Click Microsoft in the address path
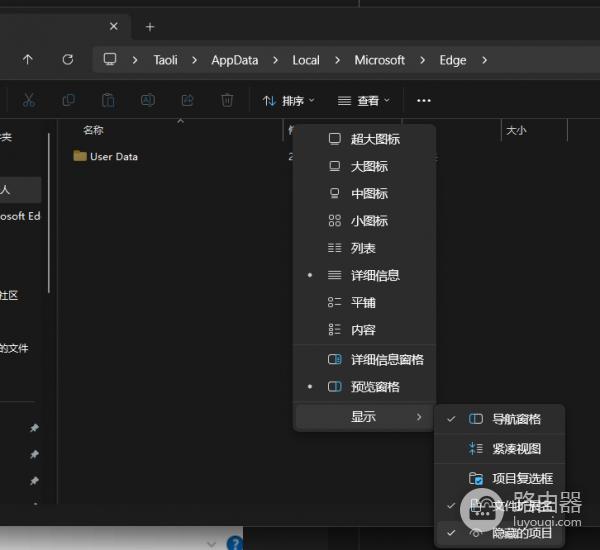Screen dimensions: 600x550 pyautogui.click(x=379, y=60)
